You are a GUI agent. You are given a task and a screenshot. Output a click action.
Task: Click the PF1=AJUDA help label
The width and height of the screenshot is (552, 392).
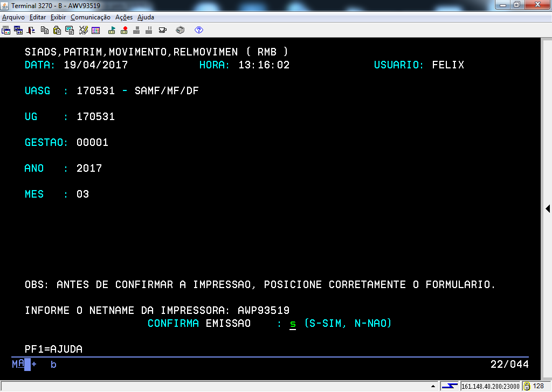tap(53, 349)
